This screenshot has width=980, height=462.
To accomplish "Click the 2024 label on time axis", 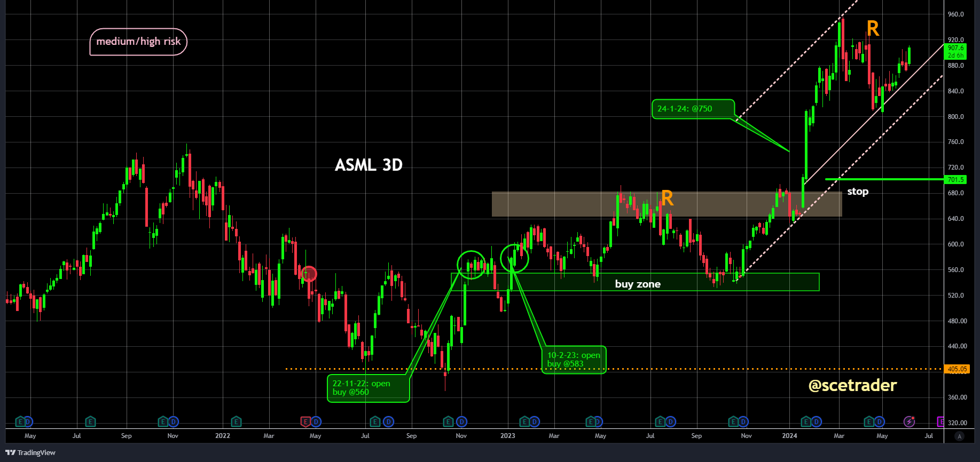I will coord(790,436).
